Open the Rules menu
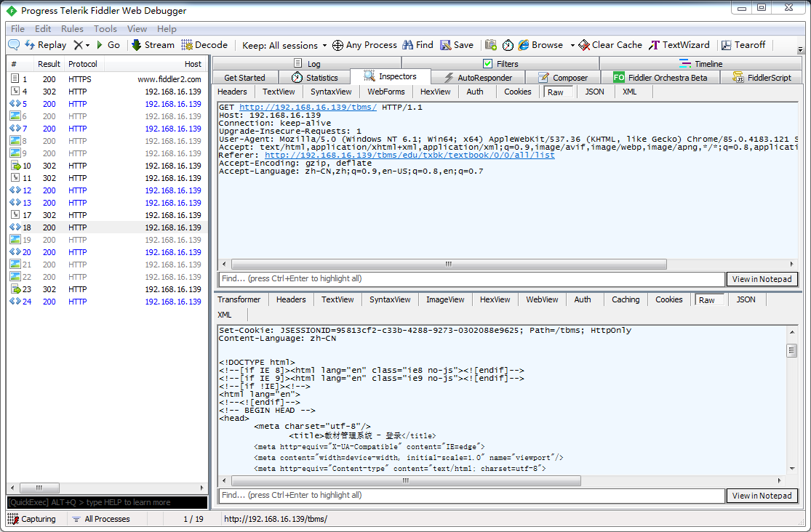 pyautogui.click(x=72, y=29)
